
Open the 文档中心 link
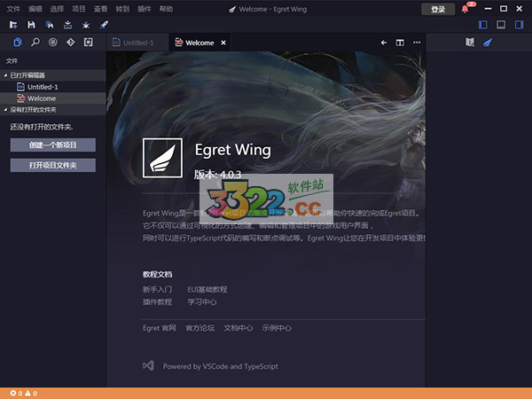point(239,328)
